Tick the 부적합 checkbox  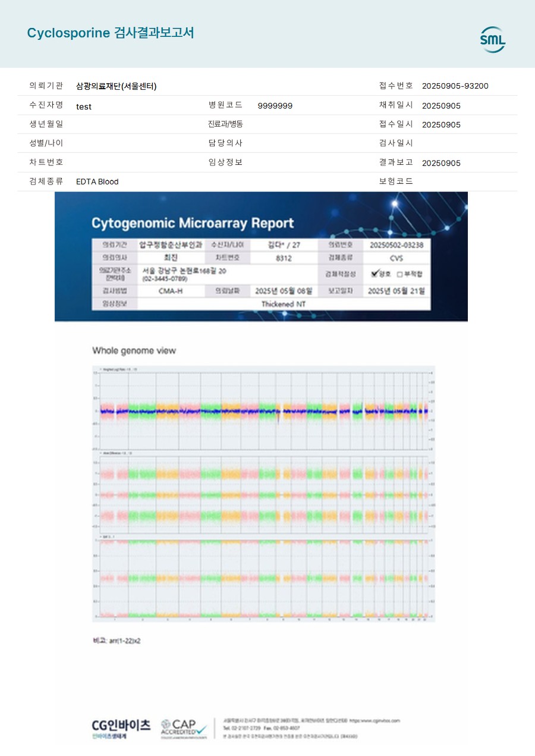(399, 274)
